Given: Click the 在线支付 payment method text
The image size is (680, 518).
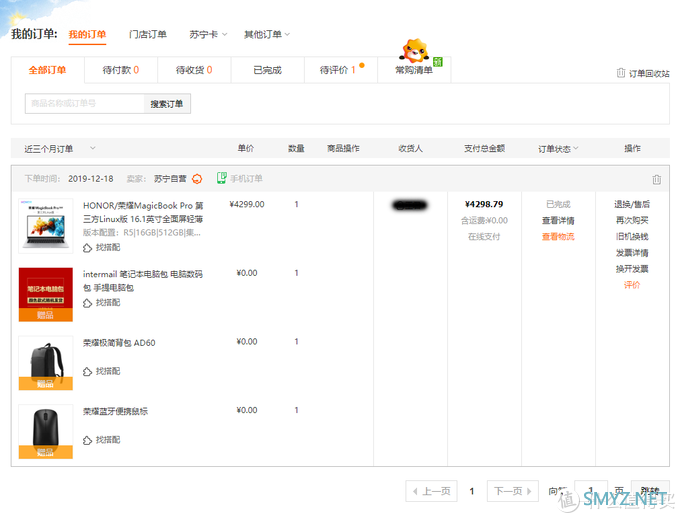Looking at the screenshot, I should (x=484, y=236).
